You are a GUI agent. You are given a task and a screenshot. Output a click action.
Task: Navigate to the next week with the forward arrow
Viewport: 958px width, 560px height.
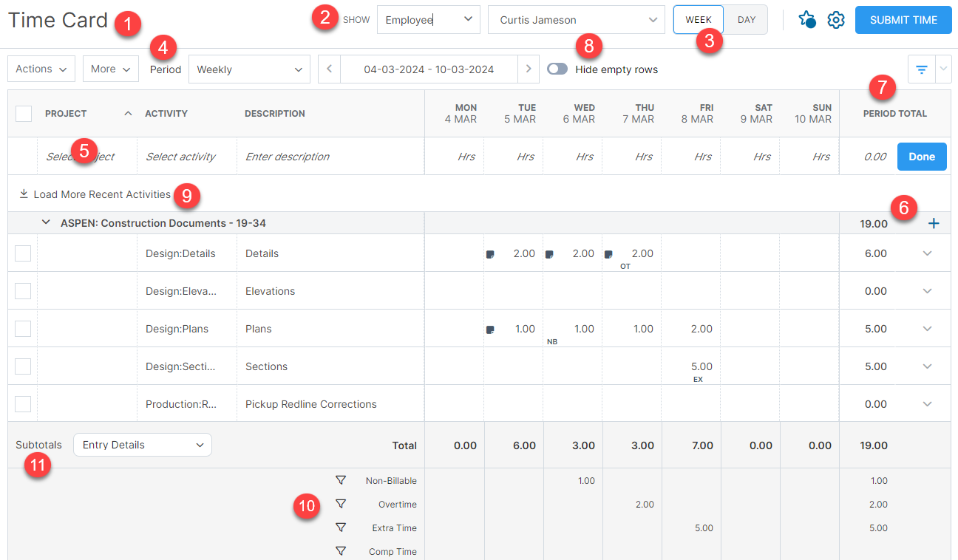coord(529,69)
